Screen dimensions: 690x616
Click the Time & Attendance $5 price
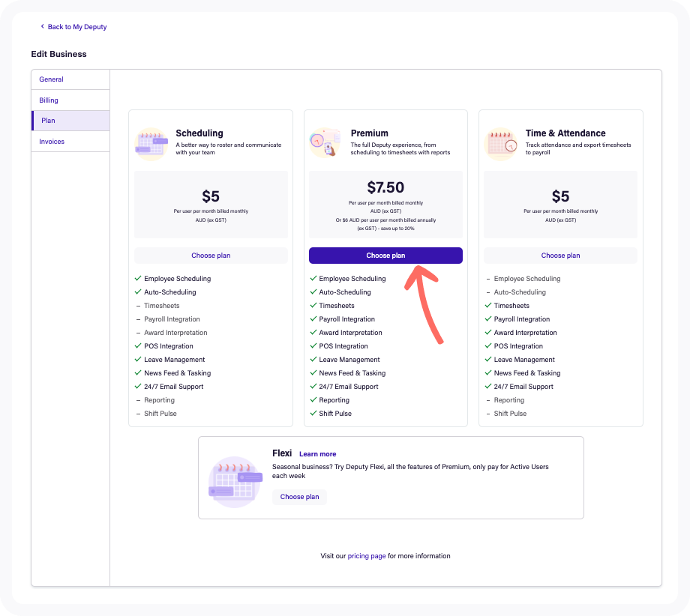[561, 196]
